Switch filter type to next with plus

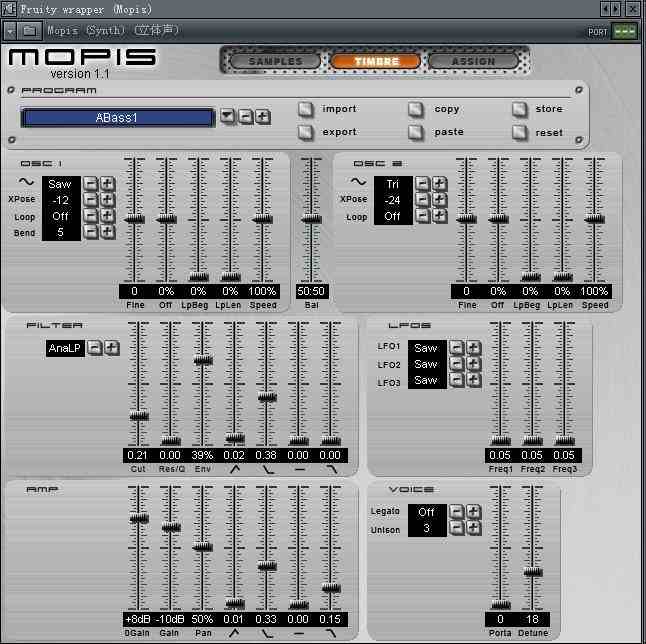pyautogui.click(x=111, y=348)
